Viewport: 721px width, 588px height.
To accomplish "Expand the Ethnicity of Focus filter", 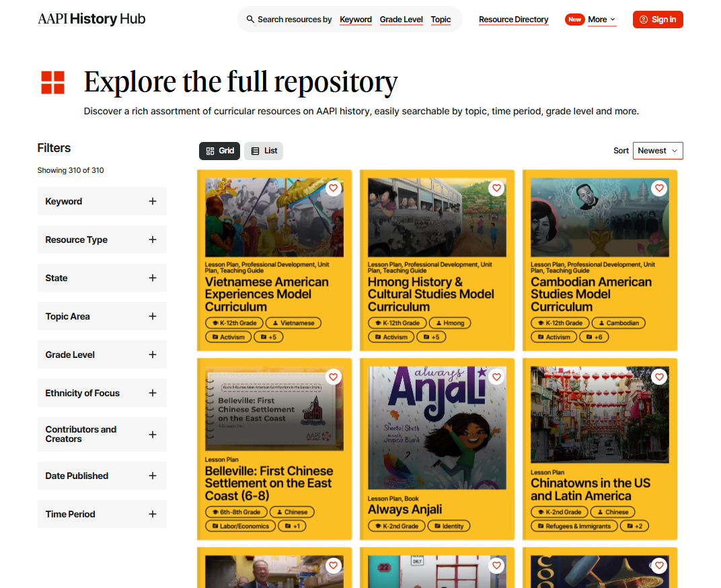I will click(x=102, y=393).
